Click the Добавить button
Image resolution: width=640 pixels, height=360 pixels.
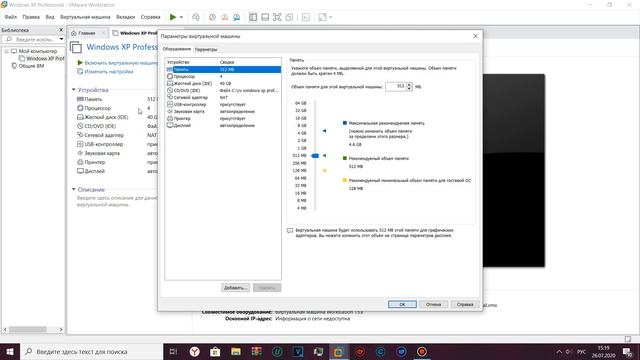click(x=236, y=288)
